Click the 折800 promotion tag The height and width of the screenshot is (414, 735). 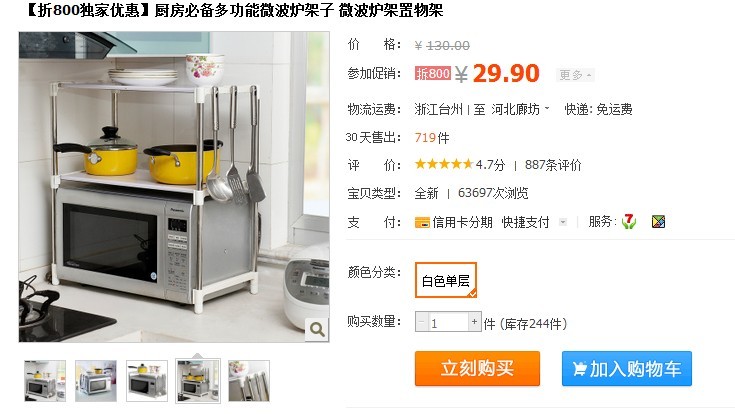(x=432, y=74)
